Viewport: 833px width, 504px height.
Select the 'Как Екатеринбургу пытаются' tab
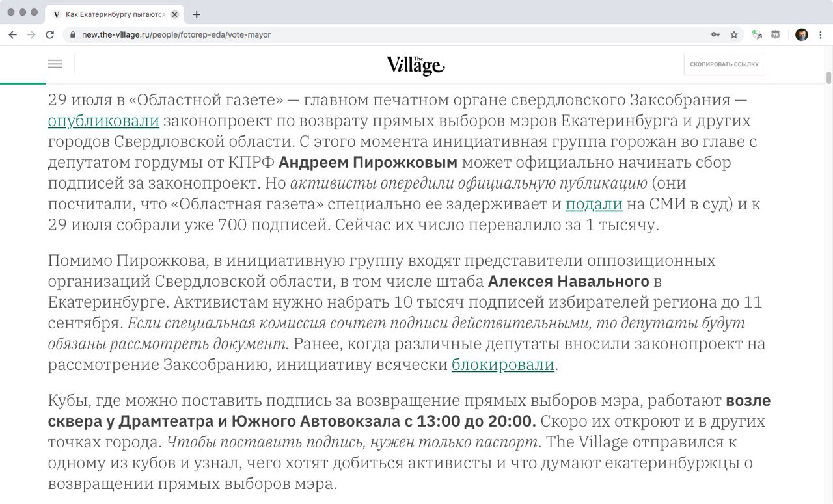[114, 14]
